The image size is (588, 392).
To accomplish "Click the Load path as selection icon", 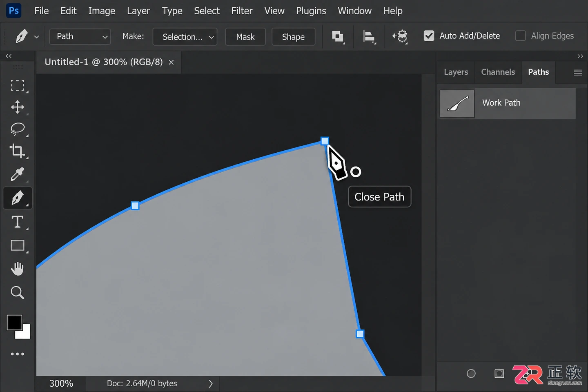I will coord(499,374).
